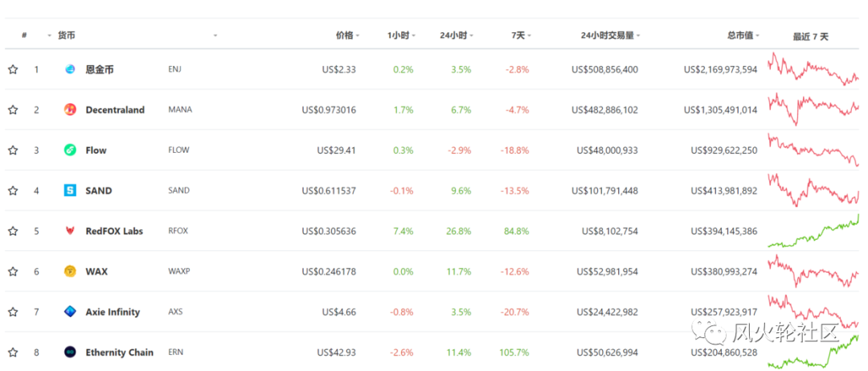This screenshot has height=371, width=868.
Task: Sort by 7天 column header
Action: point(521,35)
